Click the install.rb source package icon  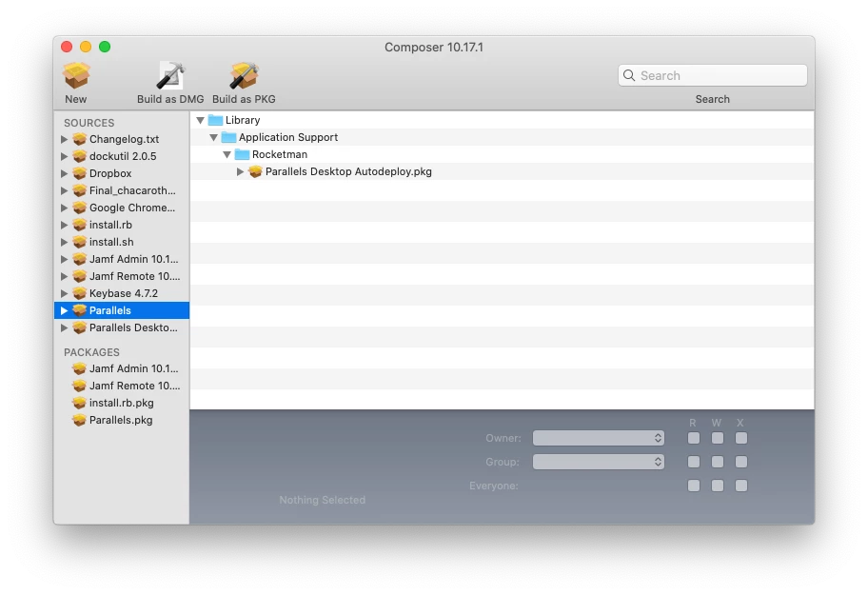(x=80, y=225)
